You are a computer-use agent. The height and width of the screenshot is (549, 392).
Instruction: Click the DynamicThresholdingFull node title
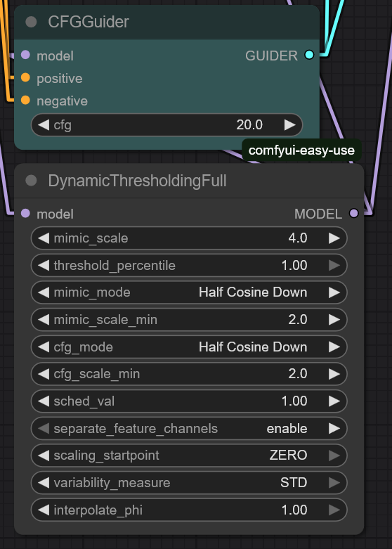pos(137,181)
